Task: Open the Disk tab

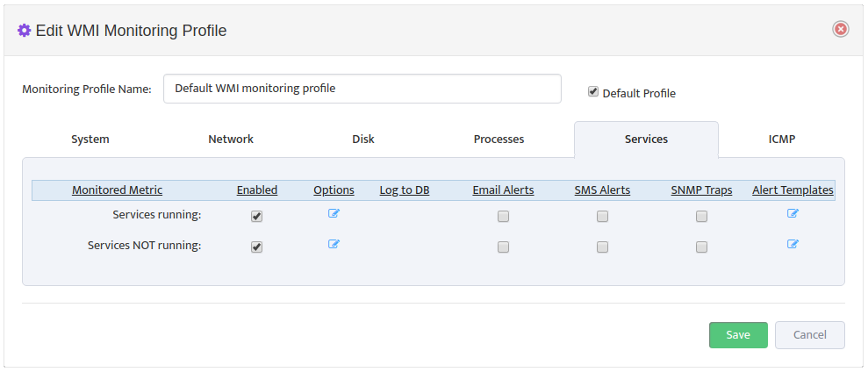Action: tap(363, 139)
